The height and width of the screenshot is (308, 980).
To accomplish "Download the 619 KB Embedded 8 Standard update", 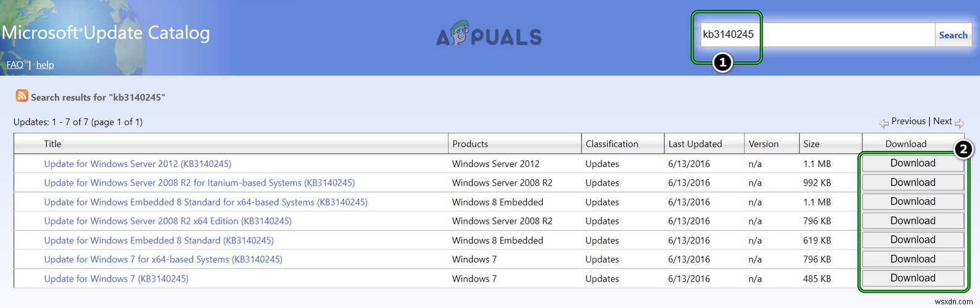I will [913, 240].
